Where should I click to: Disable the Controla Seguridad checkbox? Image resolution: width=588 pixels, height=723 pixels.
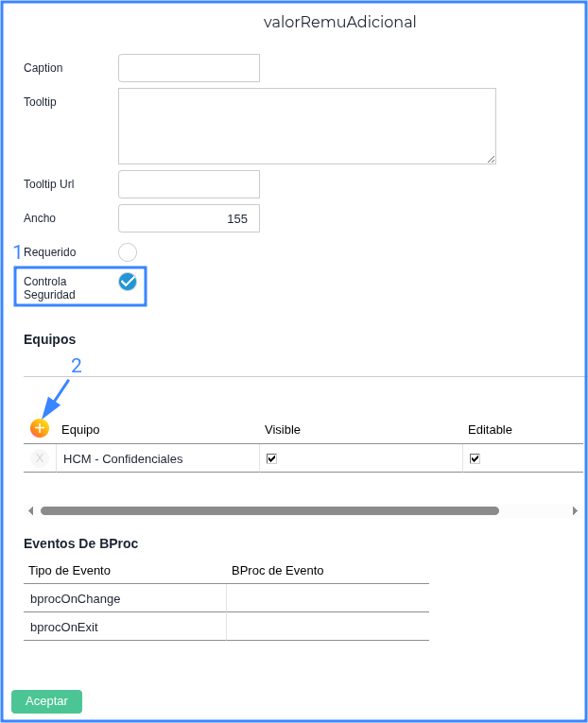click(x=128, y=282)
